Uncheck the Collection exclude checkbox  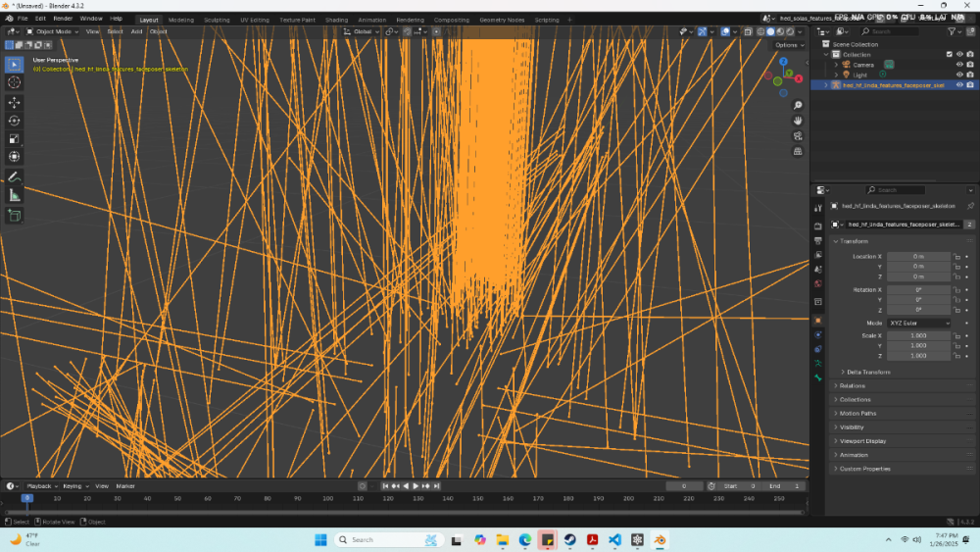[x=949, y=55]
